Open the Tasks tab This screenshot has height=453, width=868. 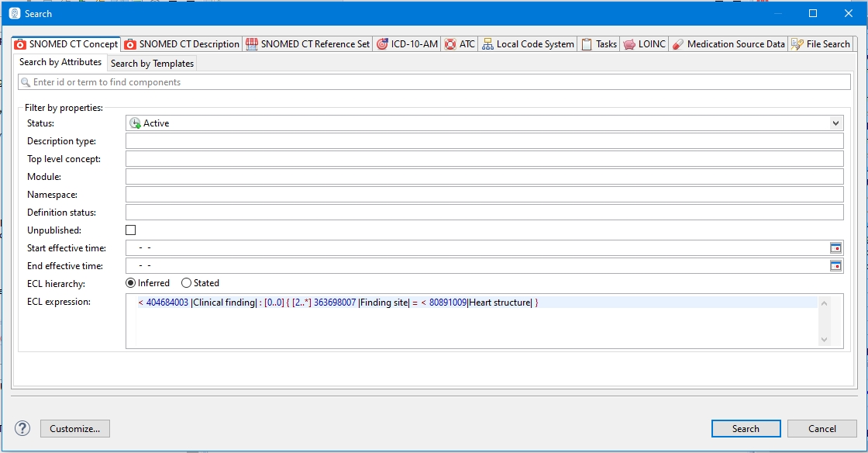coord(599,44)
